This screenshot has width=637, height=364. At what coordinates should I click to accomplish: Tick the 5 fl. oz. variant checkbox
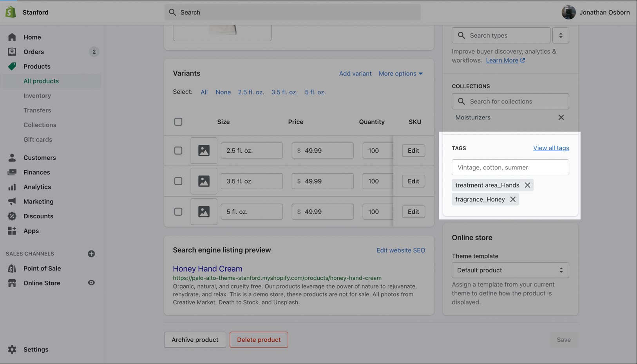click(178, 212)
